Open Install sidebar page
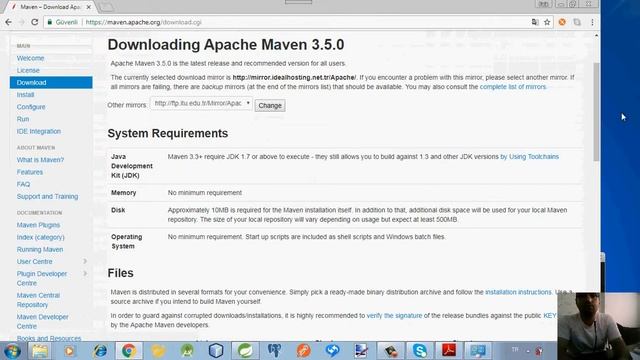The image size is (640, 360). 25,95
